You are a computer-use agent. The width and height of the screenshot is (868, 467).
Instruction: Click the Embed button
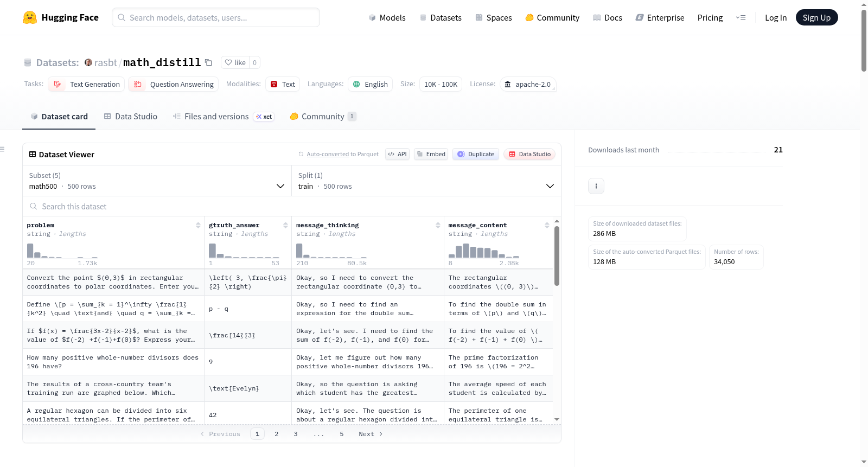click(431, 154)
